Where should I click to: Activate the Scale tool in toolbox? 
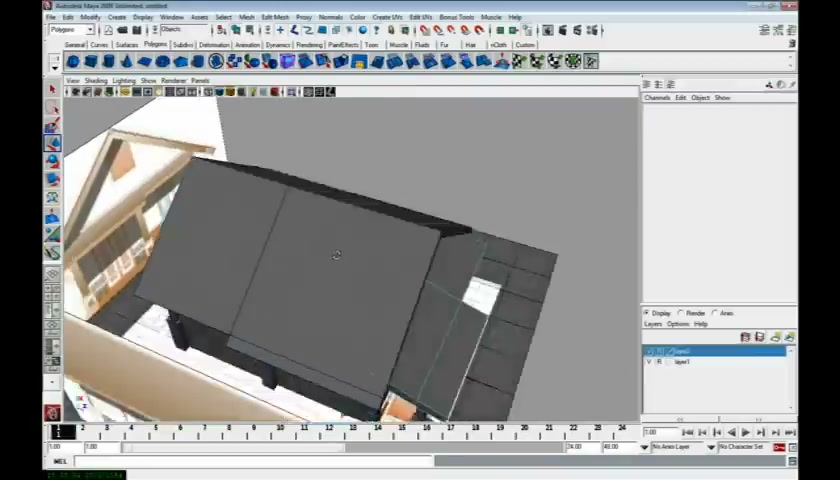click(52, 179)
